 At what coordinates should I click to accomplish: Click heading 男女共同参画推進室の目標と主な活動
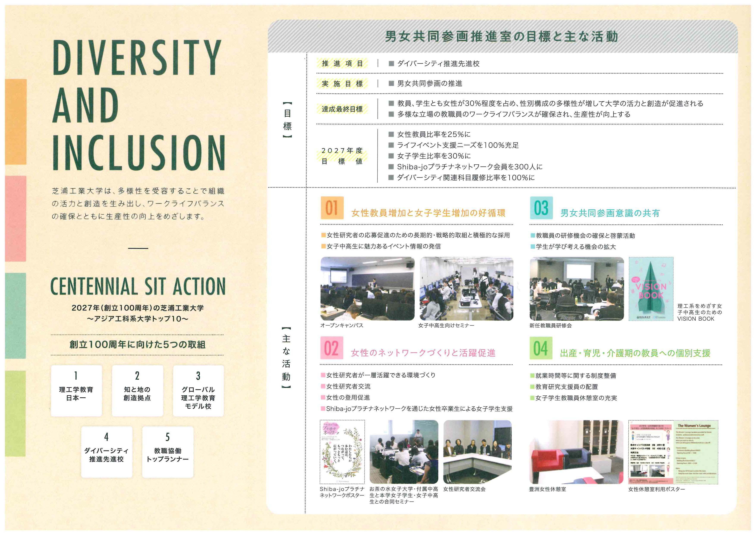coord(501,37)
